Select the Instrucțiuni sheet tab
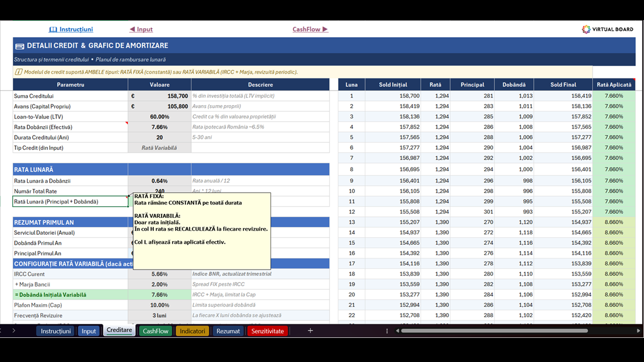Screen dimensions: 644x362 coord(56,331)
